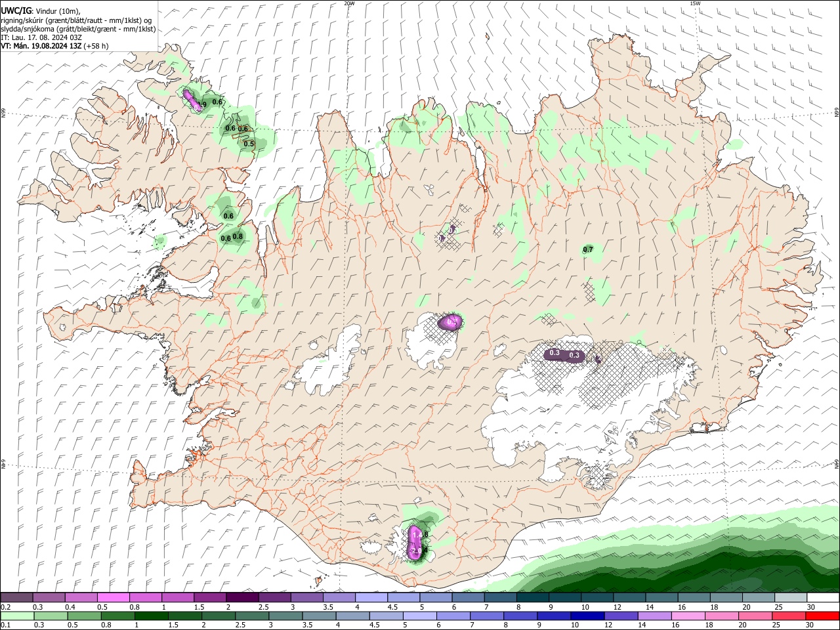
Task: Select darkest green rain swatch between 1 and 1.5
Action: (152, 616)
